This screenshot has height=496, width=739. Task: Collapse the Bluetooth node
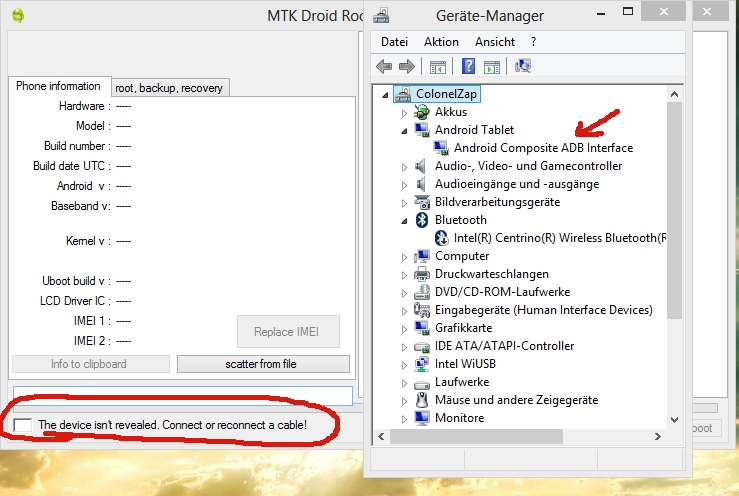pos(404,221)
